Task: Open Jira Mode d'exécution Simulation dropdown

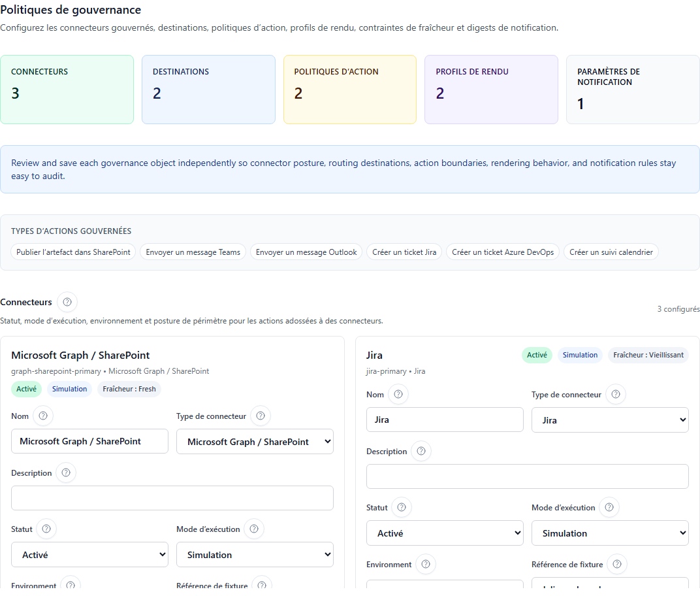Action: point(610,533)
